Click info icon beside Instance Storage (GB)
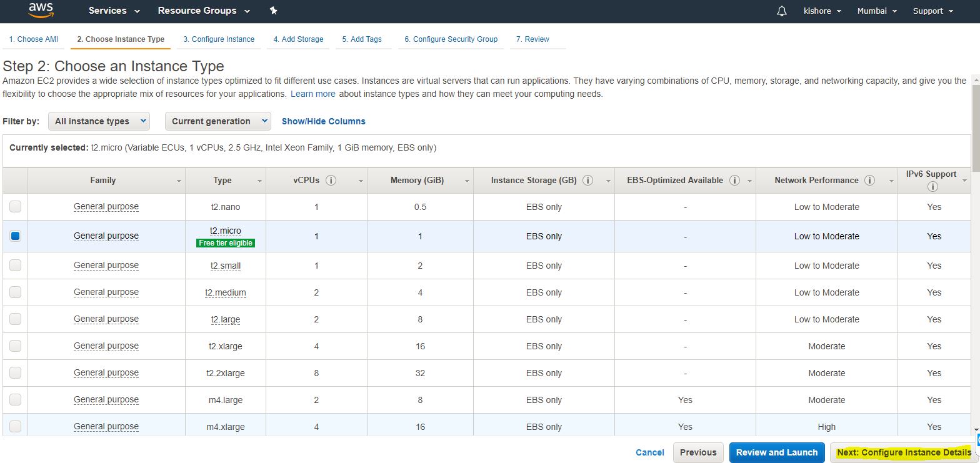Image resolution: width=980 pixels, height=463 pixels. pyautogui.click(x=587, y=181)
